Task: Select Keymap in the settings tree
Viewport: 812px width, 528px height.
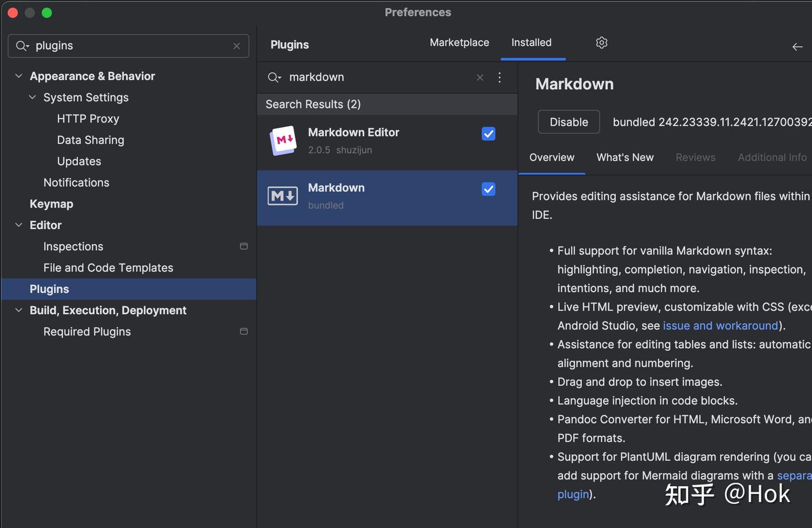Action: point(51,204)
